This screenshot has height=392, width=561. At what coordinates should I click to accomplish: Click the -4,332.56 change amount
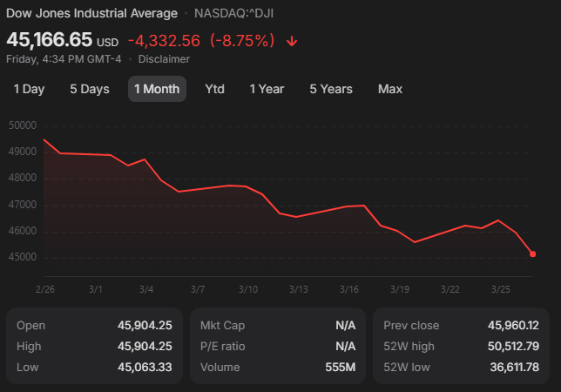coord(164,41)
